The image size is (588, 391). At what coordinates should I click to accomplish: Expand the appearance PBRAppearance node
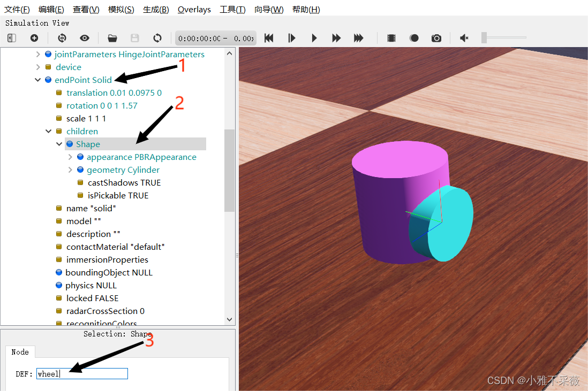70,157
